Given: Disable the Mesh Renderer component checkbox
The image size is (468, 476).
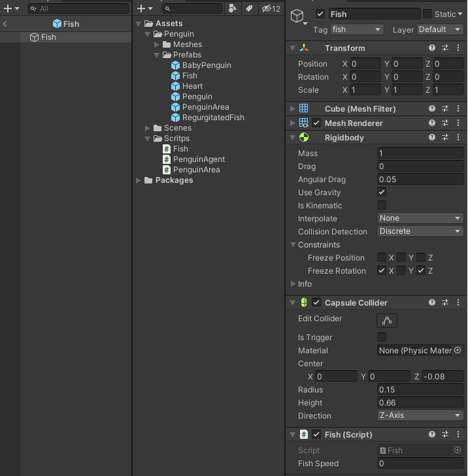Looking at the screenshot, I should click(x=316, y=123).
